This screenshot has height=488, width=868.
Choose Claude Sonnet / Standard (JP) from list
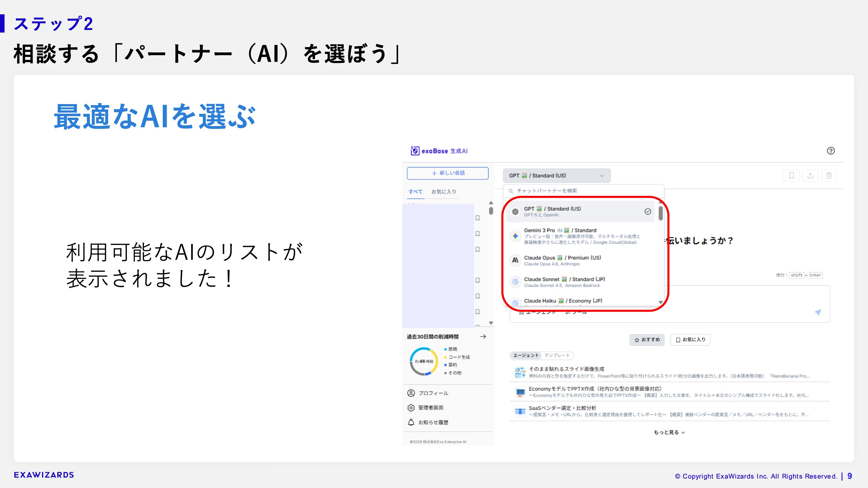pyautogui.click(x=580, y=282)
